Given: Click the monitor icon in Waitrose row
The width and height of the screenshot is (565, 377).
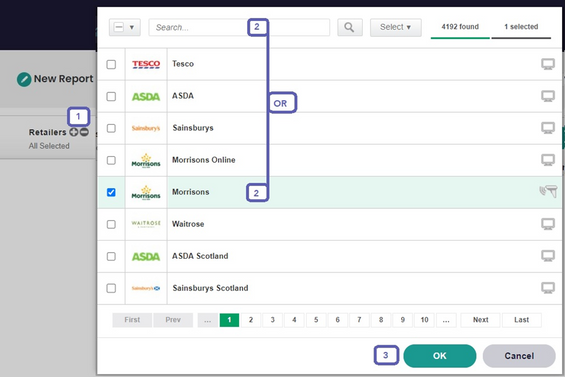Looking at the screenshot, I should [548, 224].
